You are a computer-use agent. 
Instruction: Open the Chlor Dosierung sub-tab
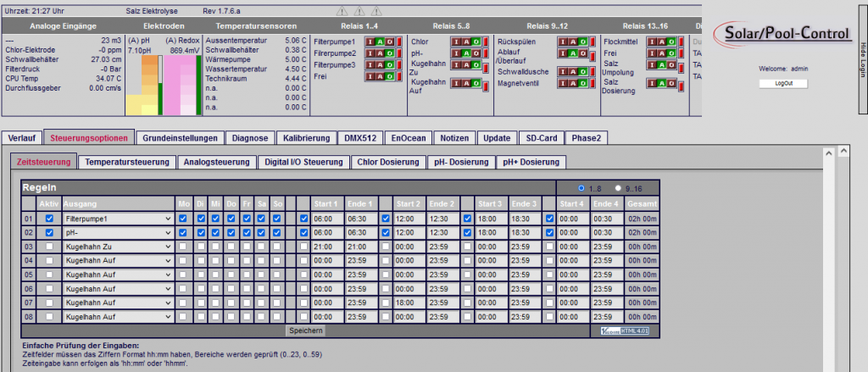coord(388,162)
